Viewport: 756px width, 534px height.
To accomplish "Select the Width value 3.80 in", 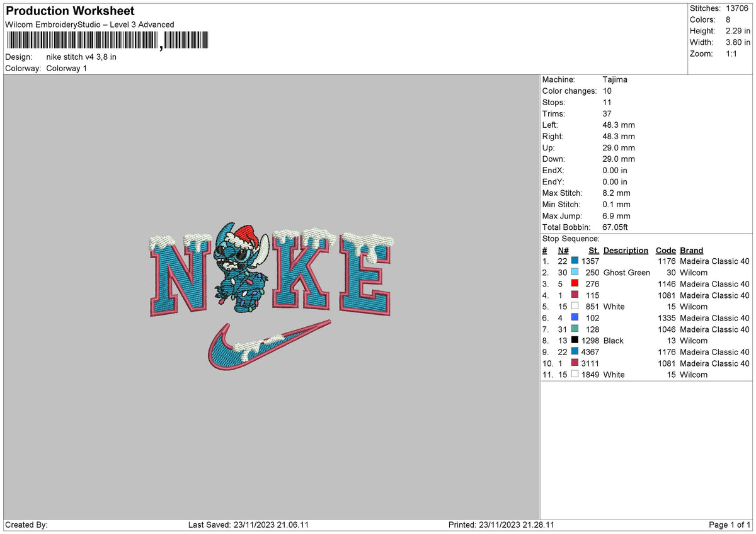I will [x=737, y=42].
